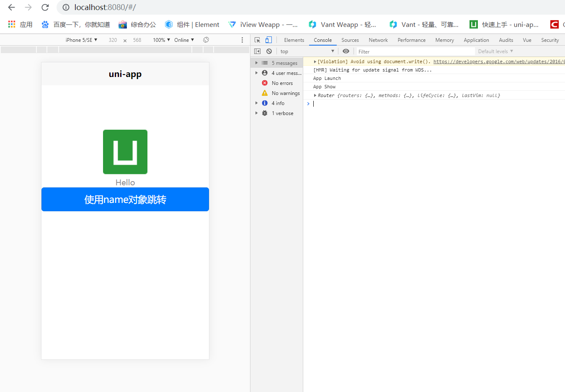
Task: Select the No warnings filter
Action: click(x=277, y=93)
